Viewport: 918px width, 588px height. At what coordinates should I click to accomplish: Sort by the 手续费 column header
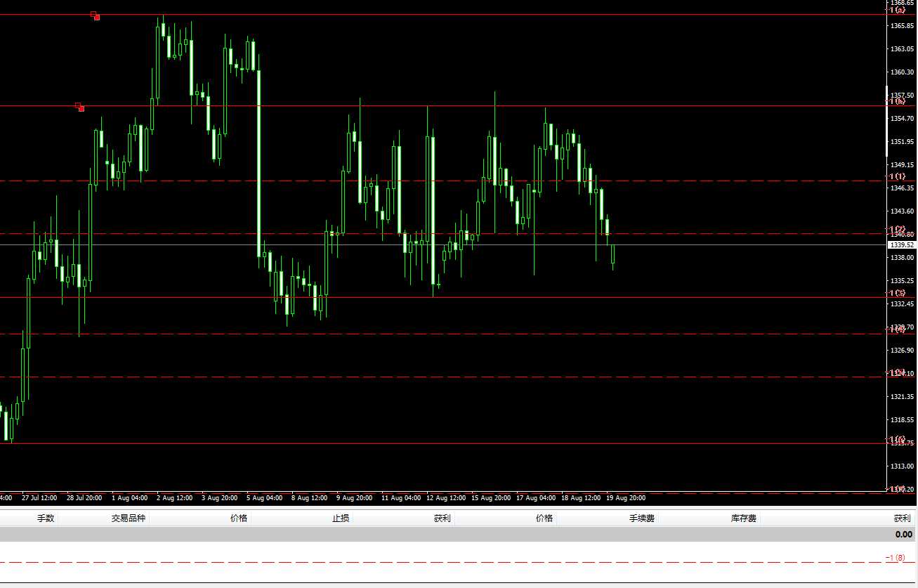641,518
